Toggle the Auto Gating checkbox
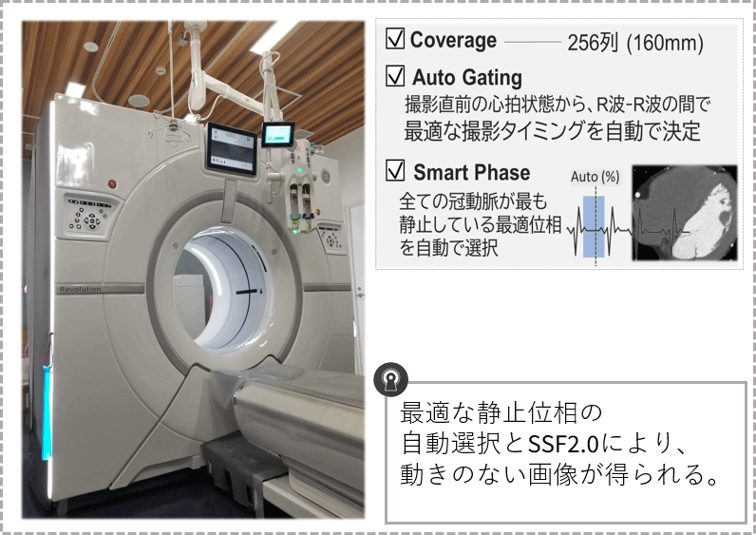 [396, 77]
